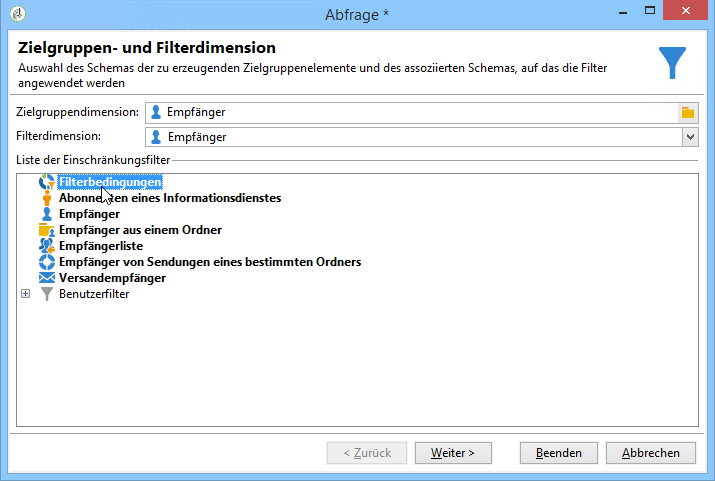This screenshot has height=481, width=715.
Task: Open the yellow folder browse button for Zielgruppendimension
Action: 688,113
